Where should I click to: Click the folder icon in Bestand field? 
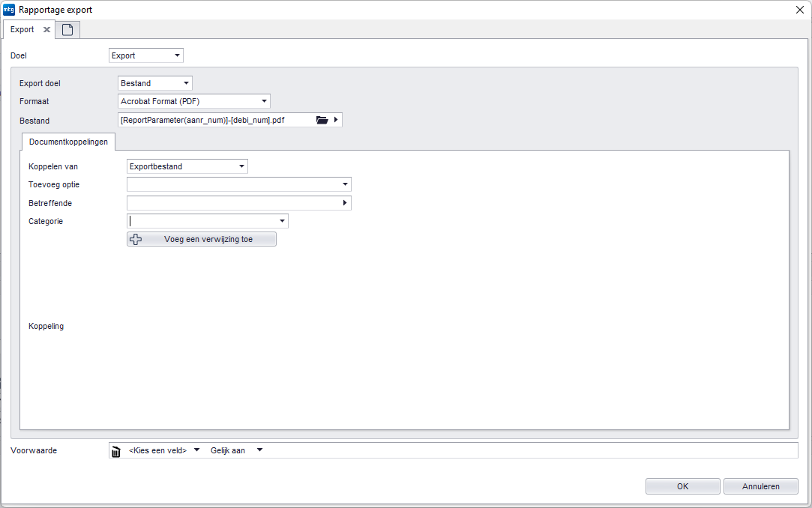(x=322, y=120)
